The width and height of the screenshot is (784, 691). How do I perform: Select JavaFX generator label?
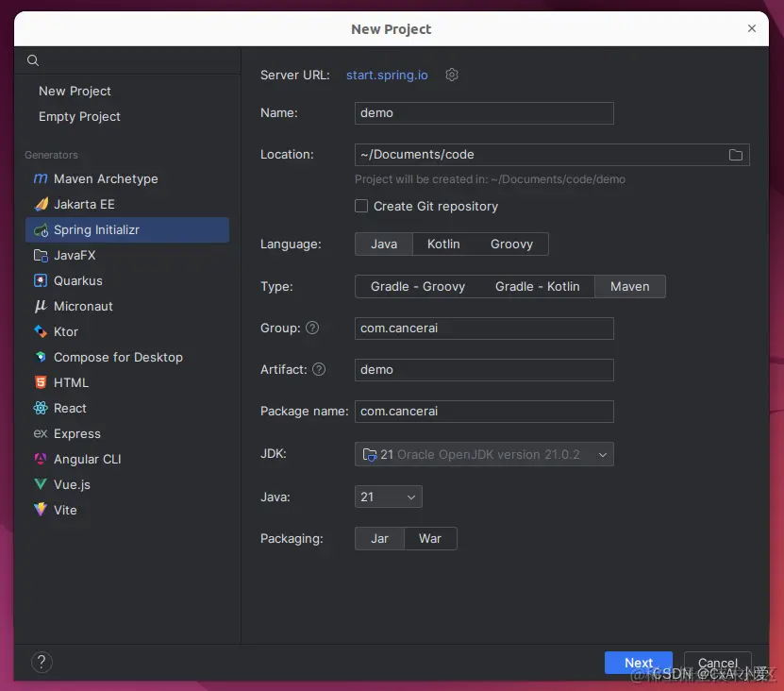pyautogui.click(x=75, y=255)
